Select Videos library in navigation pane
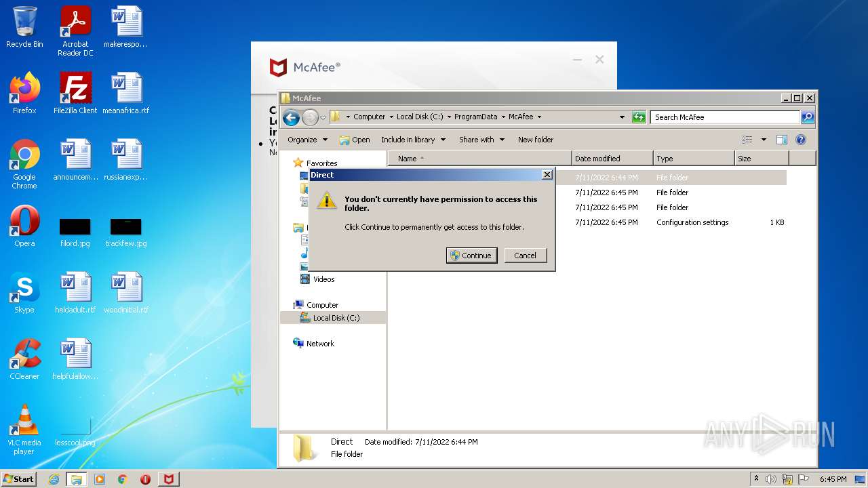Screen dimensions: 868x488 323,279
